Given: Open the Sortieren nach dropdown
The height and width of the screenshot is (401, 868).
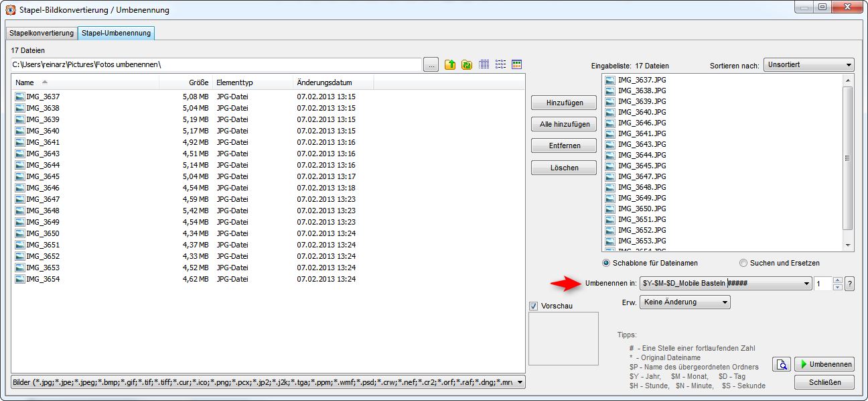Looking at the screenshot, I should tap(809, 65).
